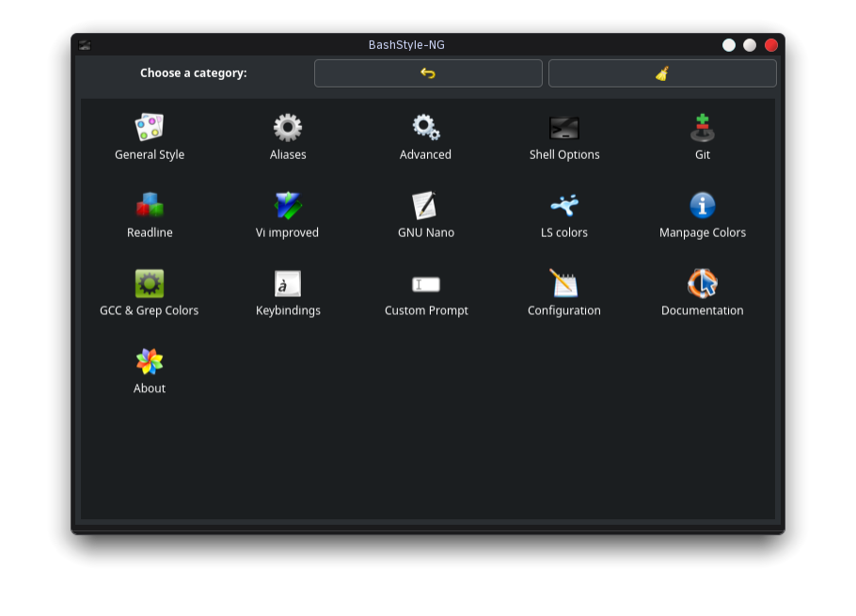Open GCC & Grep Colors category

[149, 292]
